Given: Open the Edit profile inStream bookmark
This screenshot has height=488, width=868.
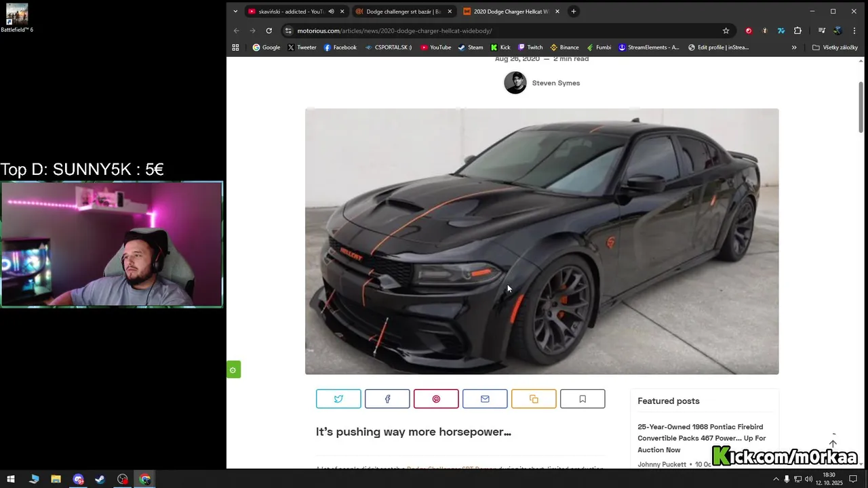Looking at the screenshot, I should pos(718,47).
